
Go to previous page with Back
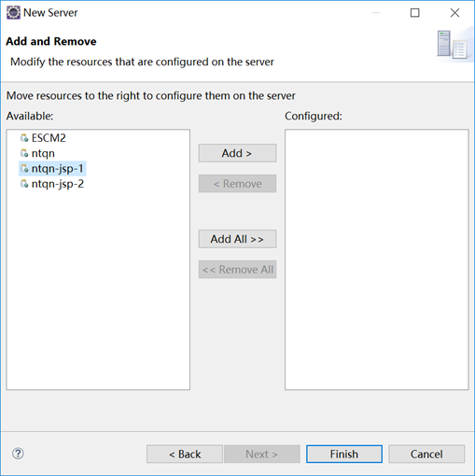[185, 455]
